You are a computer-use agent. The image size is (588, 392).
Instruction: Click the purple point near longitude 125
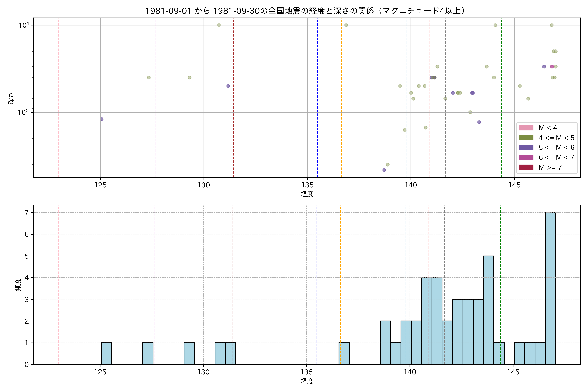tap(101, 119)
